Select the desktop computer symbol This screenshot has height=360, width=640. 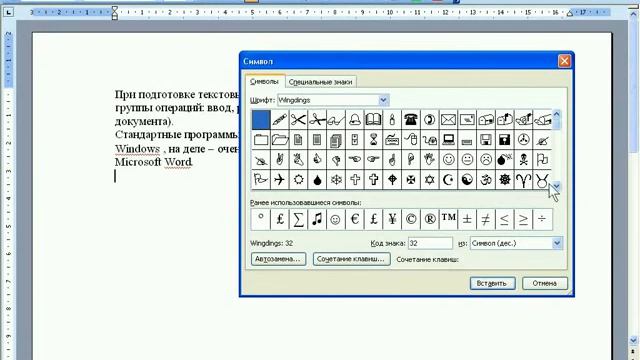click(448, 140)
